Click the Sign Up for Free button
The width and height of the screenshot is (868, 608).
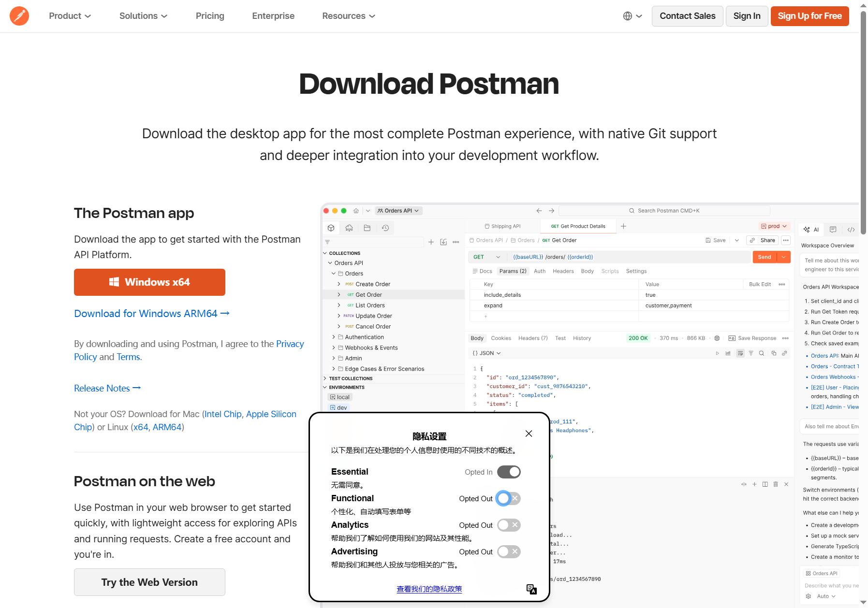click(x=809, y=16)
